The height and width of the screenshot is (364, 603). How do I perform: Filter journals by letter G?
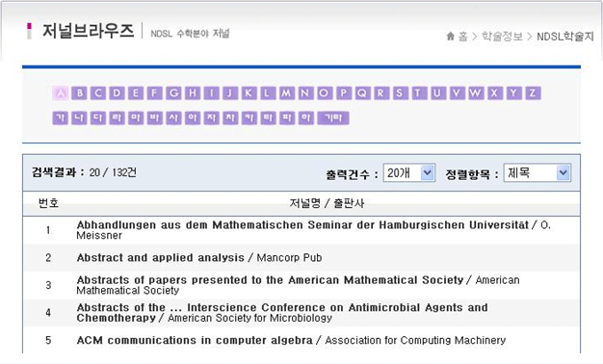tap(173, 93)
